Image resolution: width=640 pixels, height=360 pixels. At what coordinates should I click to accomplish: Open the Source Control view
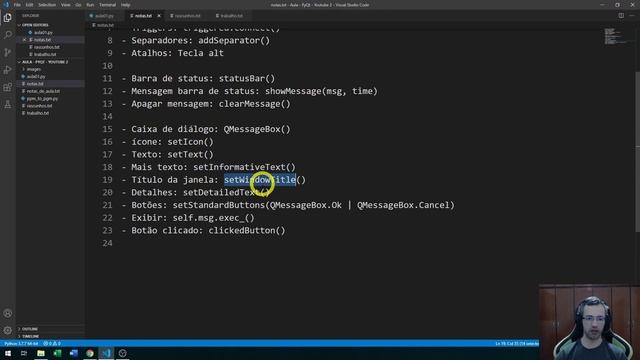(8, 52)
